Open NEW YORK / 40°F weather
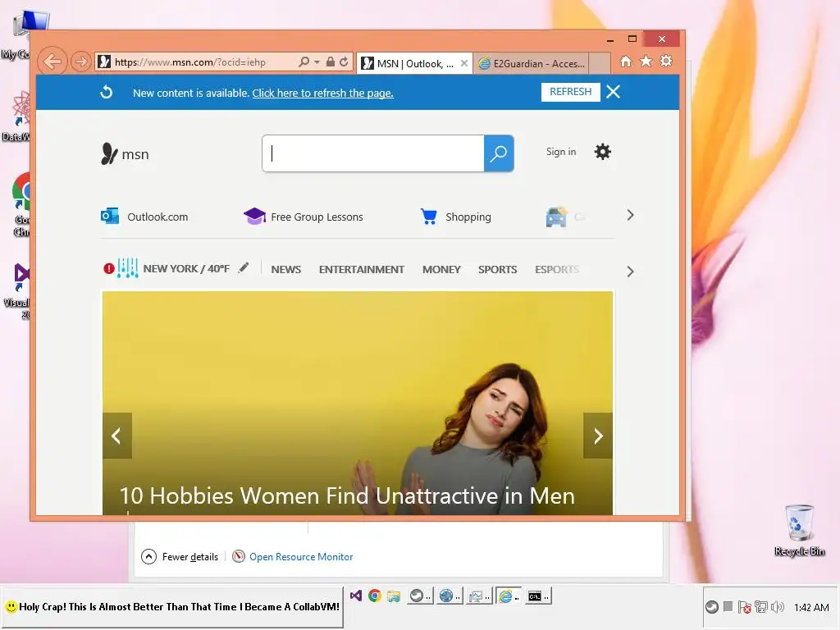The image size is (840, 630). (186, 268)
